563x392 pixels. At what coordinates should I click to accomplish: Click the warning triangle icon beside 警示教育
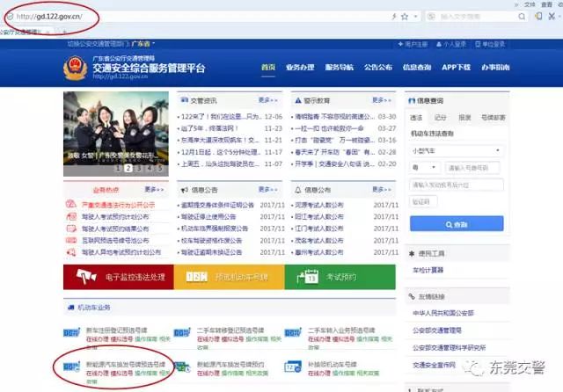[297, 101]
